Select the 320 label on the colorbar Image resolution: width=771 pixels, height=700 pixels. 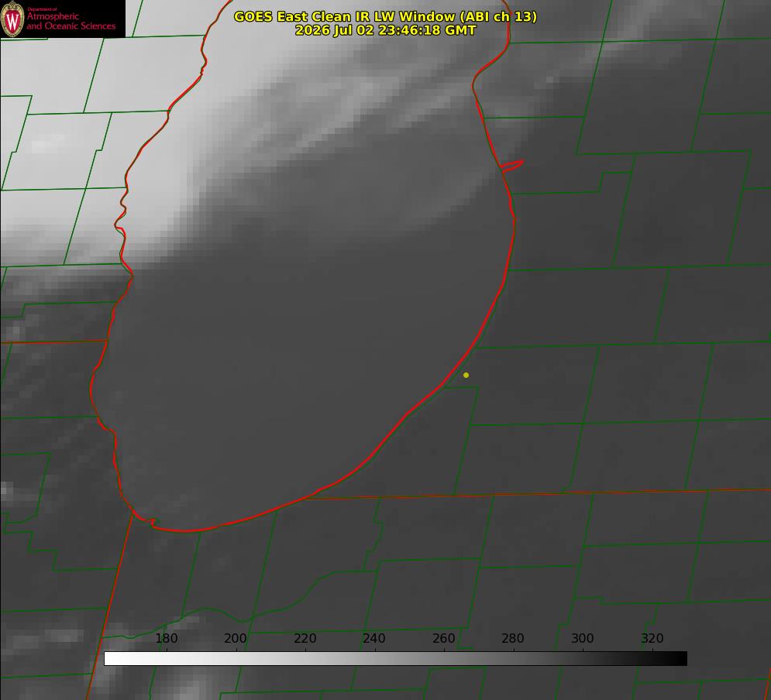652,638
